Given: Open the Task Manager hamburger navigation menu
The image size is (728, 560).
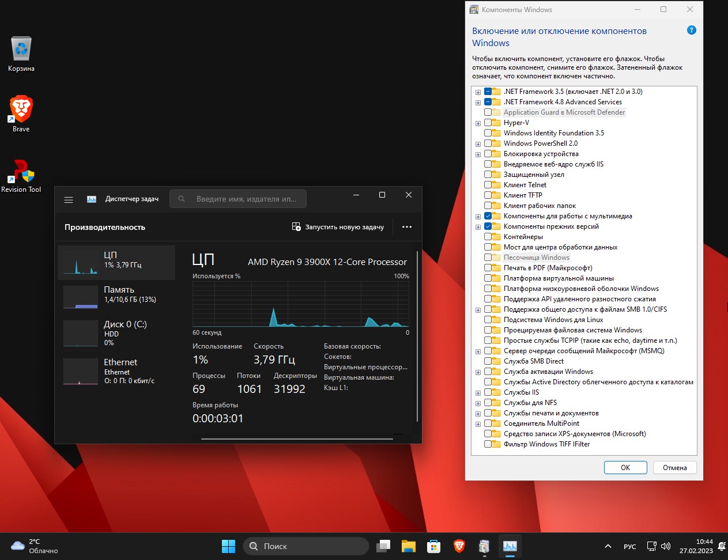Looking at the screenshot, I should tap(69, 199).
